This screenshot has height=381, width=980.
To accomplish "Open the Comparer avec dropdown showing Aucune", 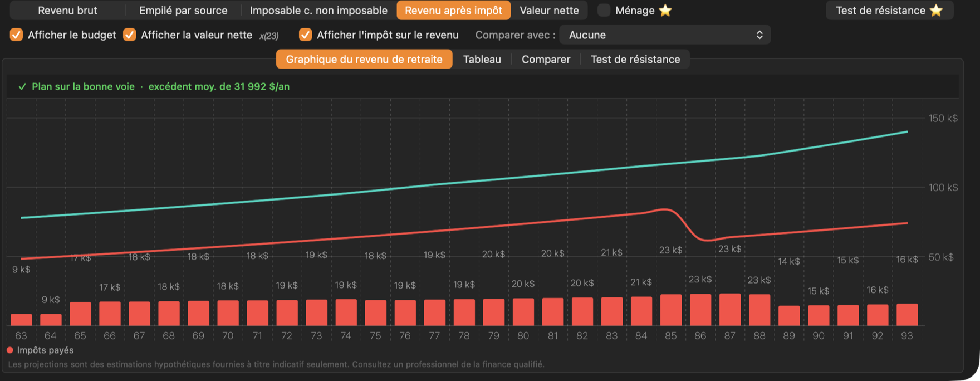I will tap(665, 35).
